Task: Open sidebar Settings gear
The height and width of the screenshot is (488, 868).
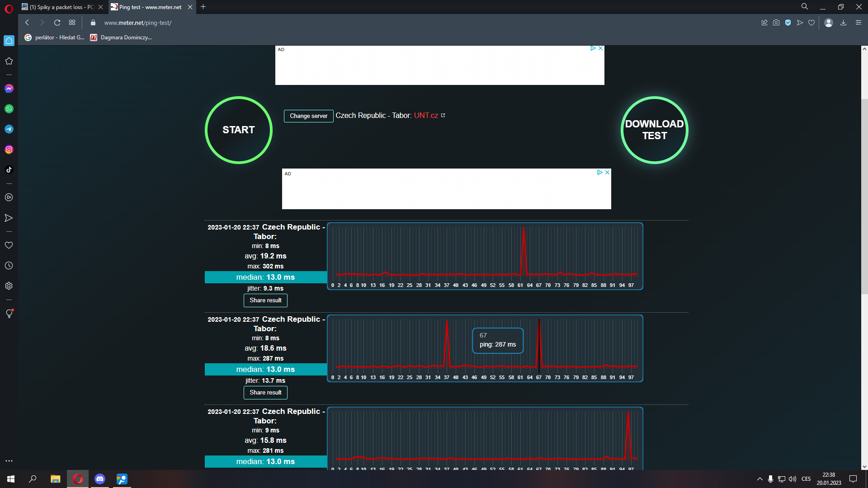Action: [x=9, y=286]
